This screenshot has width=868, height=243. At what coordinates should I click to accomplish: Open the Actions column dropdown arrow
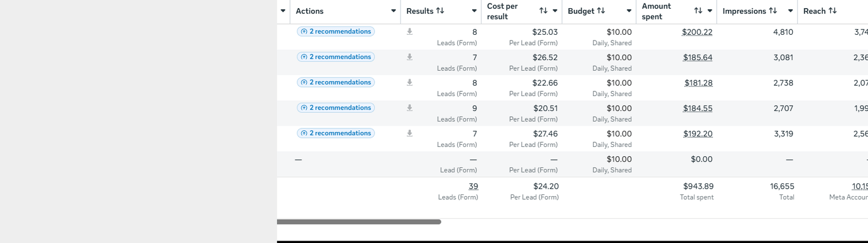[393, 11]
